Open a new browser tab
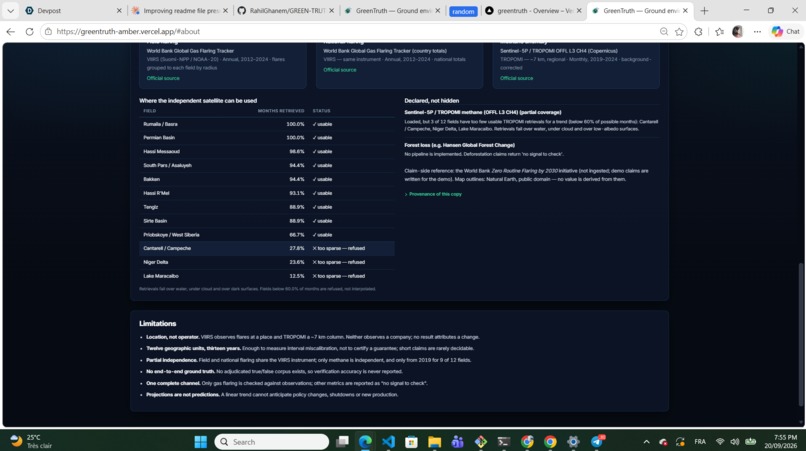806x451 pixels. coord(704,10)
